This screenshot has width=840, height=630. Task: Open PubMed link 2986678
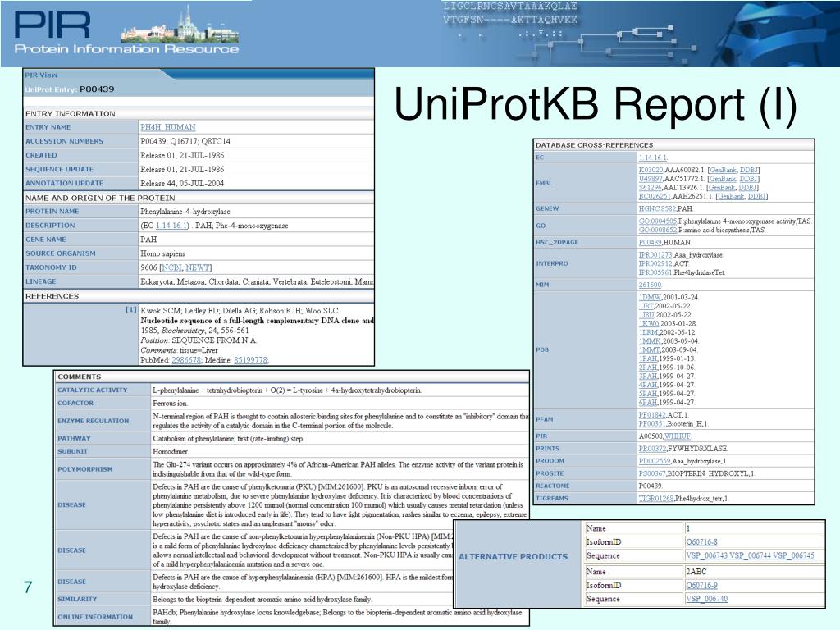[186, 360]
